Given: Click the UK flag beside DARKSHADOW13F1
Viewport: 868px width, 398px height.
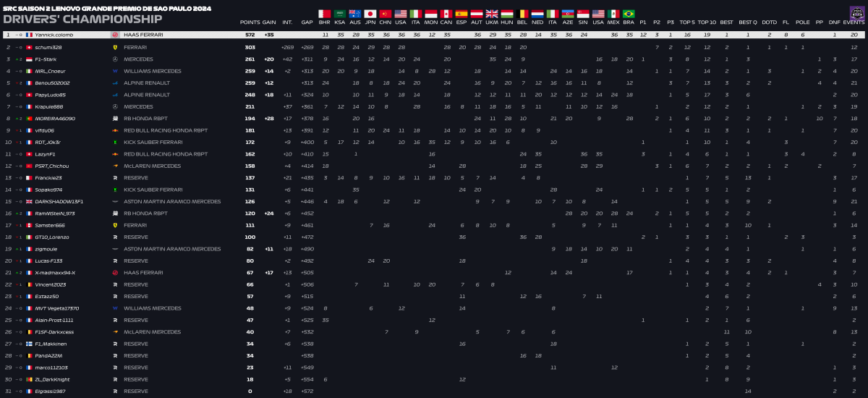Looking at the screenshot, I should click(x=29, y=201).
